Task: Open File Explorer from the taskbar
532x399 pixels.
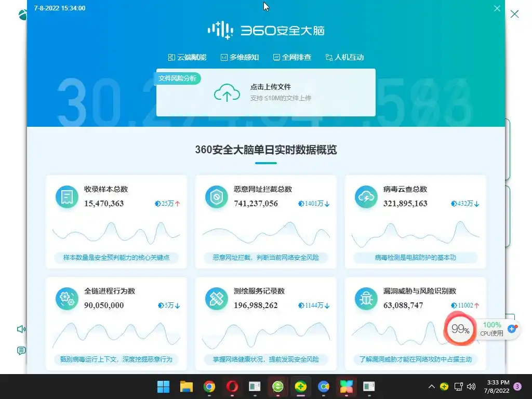Action: pos(187,387)
